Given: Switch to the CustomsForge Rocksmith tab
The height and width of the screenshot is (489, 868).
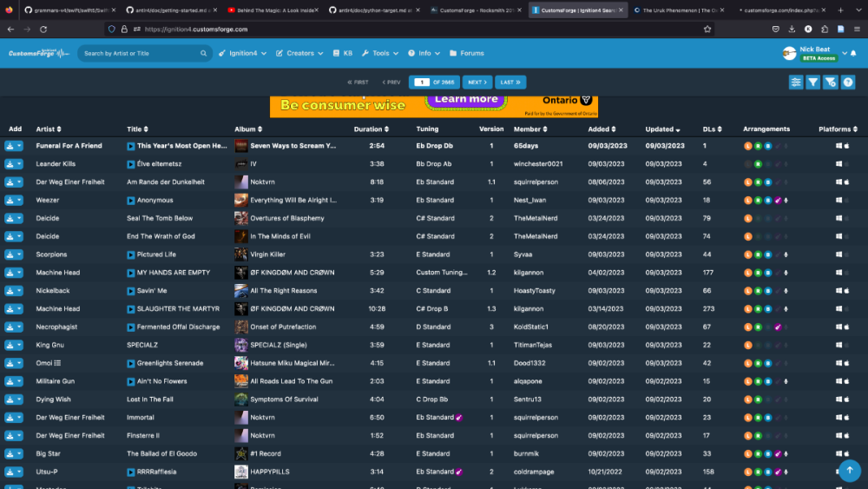Looking at the screenshot, I should [474, 10].
